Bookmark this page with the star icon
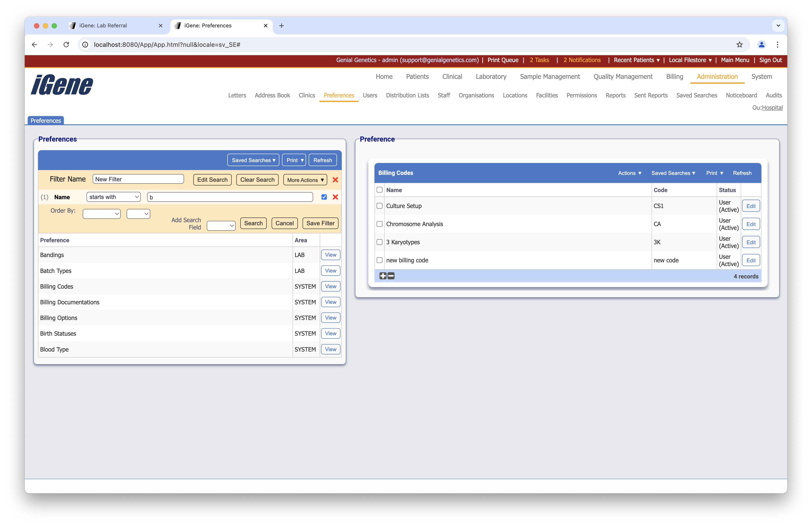The image size is (812, 526). coord(739,45)
